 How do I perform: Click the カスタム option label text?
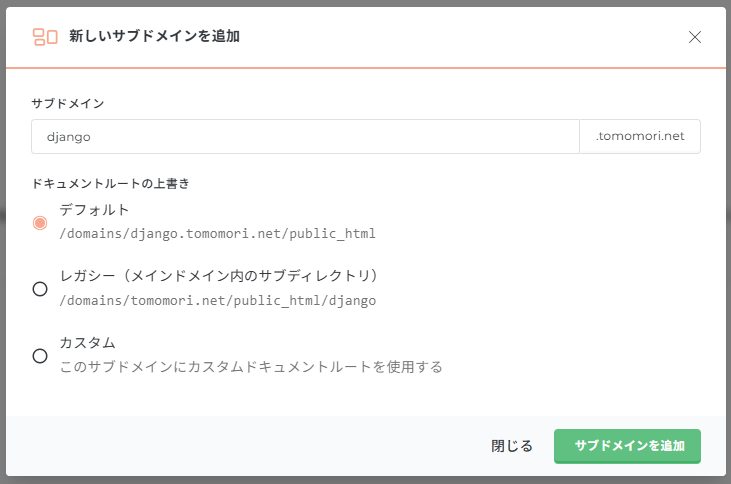click(87, 343)
